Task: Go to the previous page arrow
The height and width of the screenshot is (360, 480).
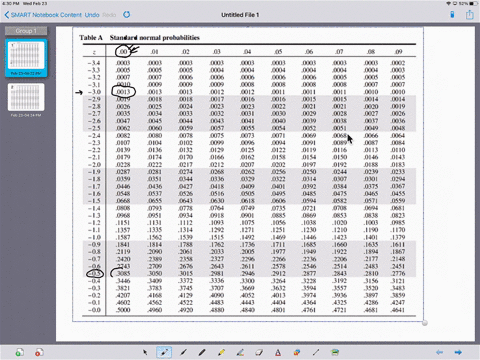Action: [x=440, y=352]
